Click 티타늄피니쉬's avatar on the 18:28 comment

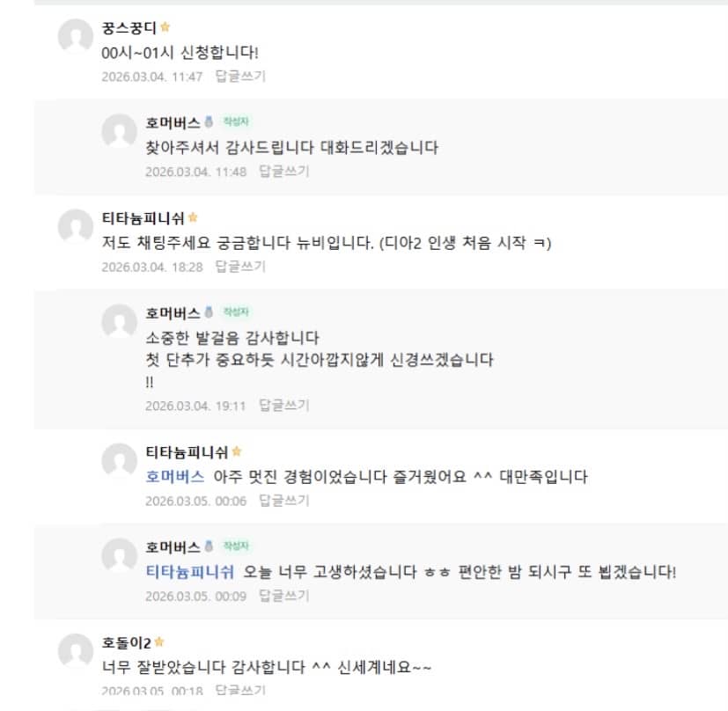(x=75, y=227)
